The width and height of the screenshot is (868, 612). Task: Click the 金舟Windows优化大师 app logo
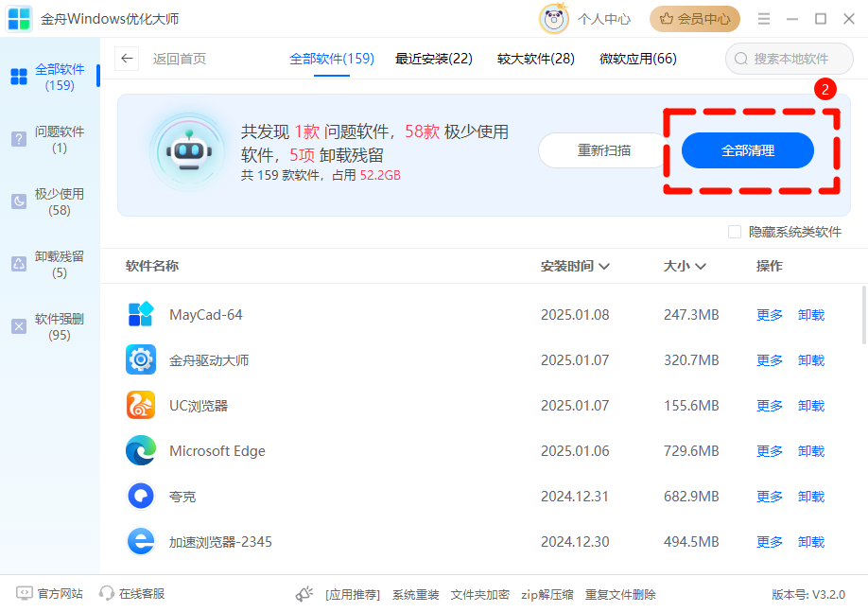point(19,19)
